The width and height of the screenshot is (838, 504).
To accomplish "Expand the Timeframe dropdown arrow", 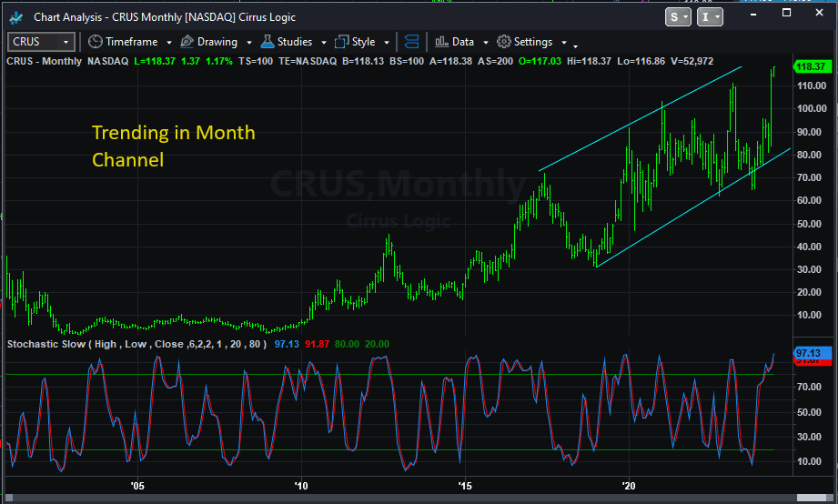I will (x=169, y=42).
